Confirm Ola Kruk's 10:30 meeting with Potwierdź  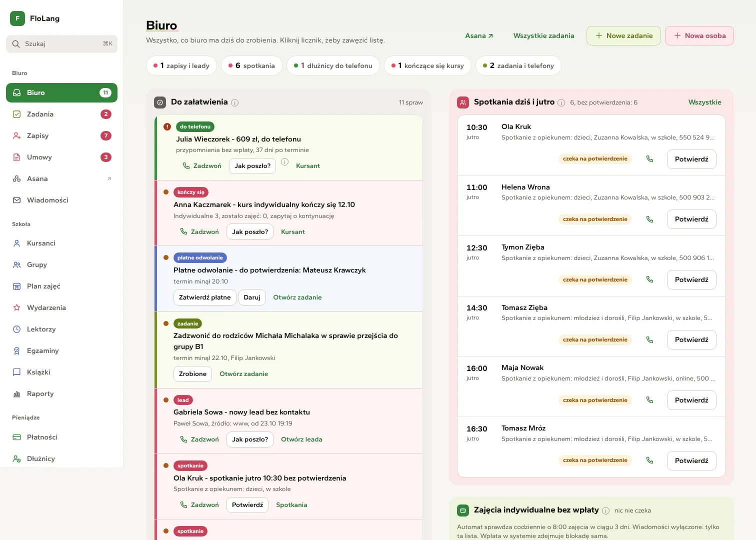pos(691,159)
